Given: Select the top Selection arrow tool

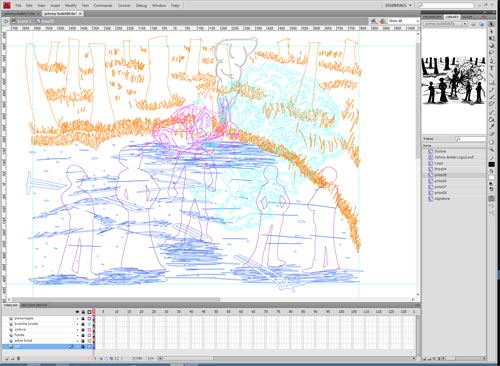Looking at the screenshot, I should 492,24.
